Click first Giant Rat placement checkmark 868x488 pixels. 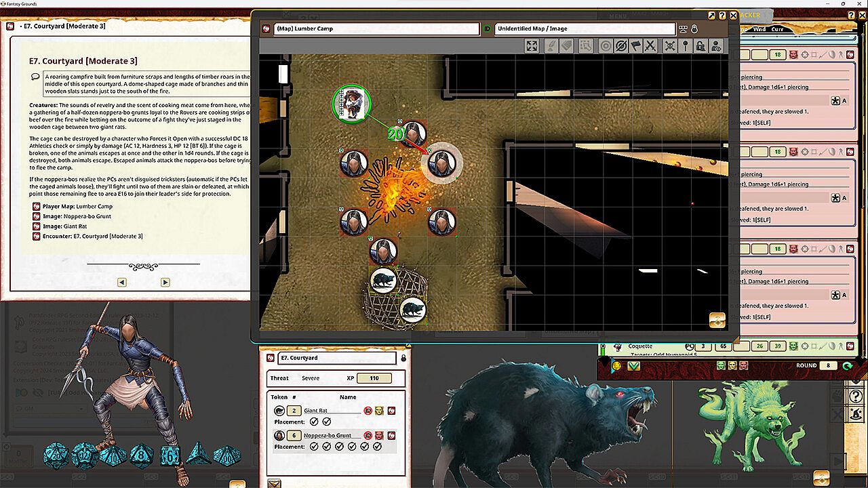click(314, 422)
